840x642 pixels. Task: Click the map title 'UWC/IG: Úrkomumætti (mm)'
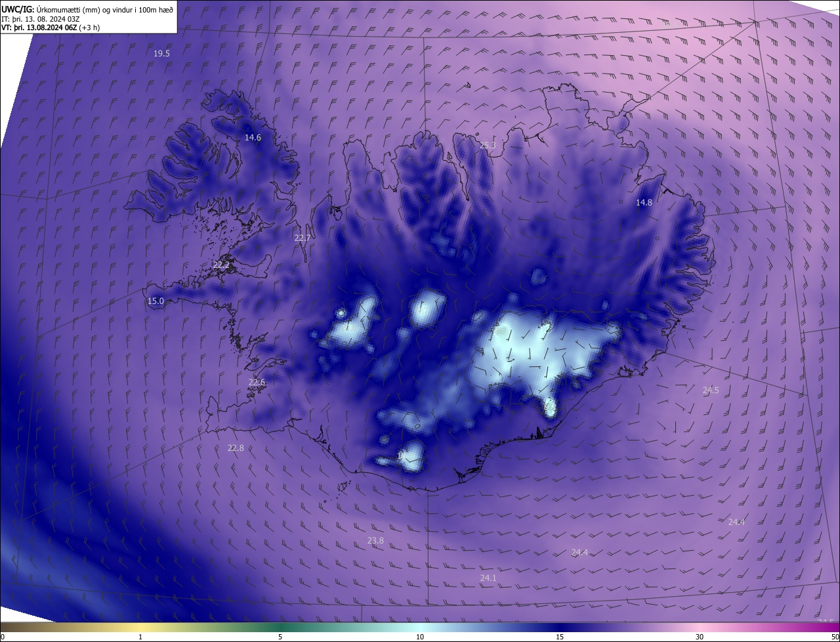[51, 9]
